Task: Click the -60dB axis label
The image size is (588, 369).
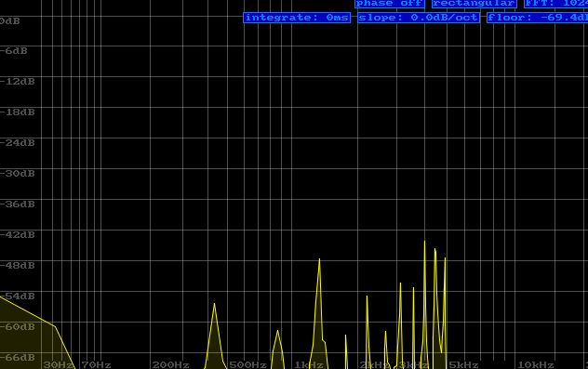Action: tap(18, 327)
